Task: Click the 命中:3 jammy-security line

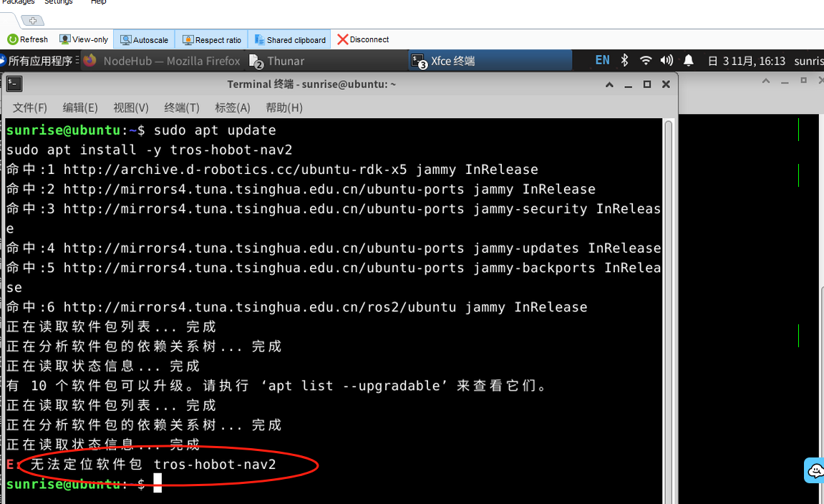Action: 334,218
